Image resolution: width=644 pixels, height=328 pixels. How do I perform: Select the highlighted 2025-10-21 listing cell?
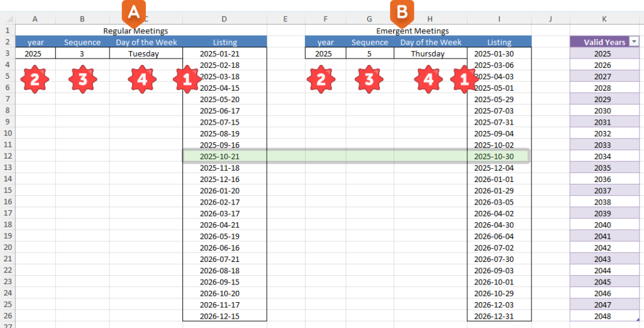tap(225, 156)
